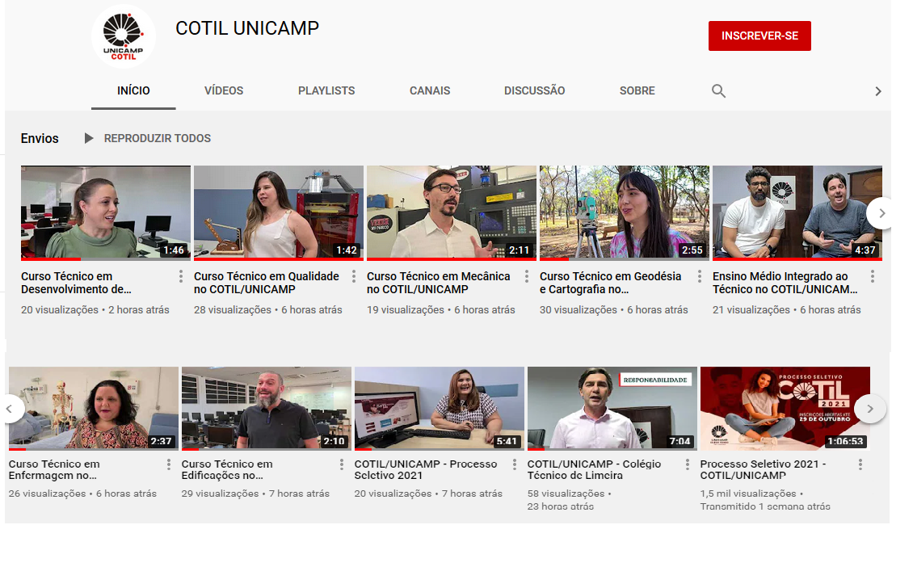The image size is (913, 588).
Task: Open title Processo Seletivo 2021 - COTIL/UNICAMP
Action: click(764, 469)
